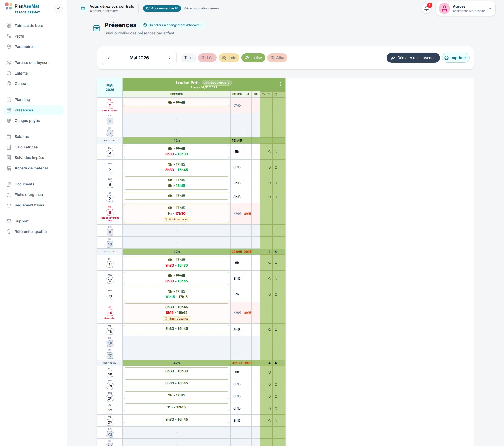Open the Mai 2026 month selector
This screenshot has height=446, width=504.
tap(139, 58)
